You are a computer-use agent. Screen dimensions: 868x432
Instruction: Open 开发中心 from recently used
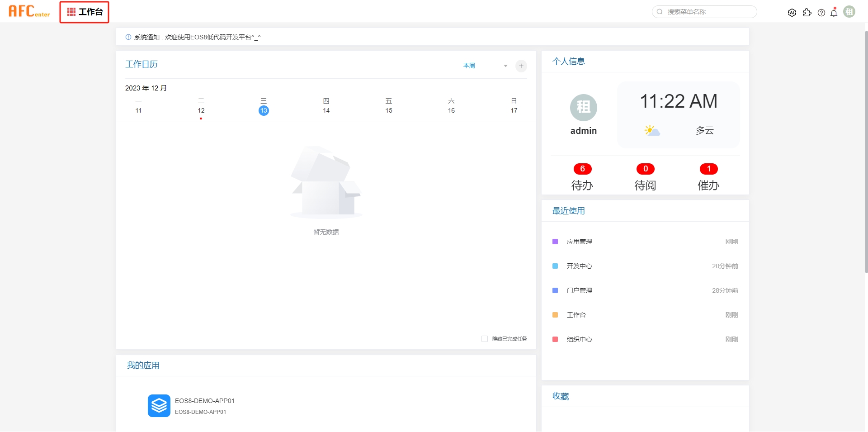[x=580, y=266]
